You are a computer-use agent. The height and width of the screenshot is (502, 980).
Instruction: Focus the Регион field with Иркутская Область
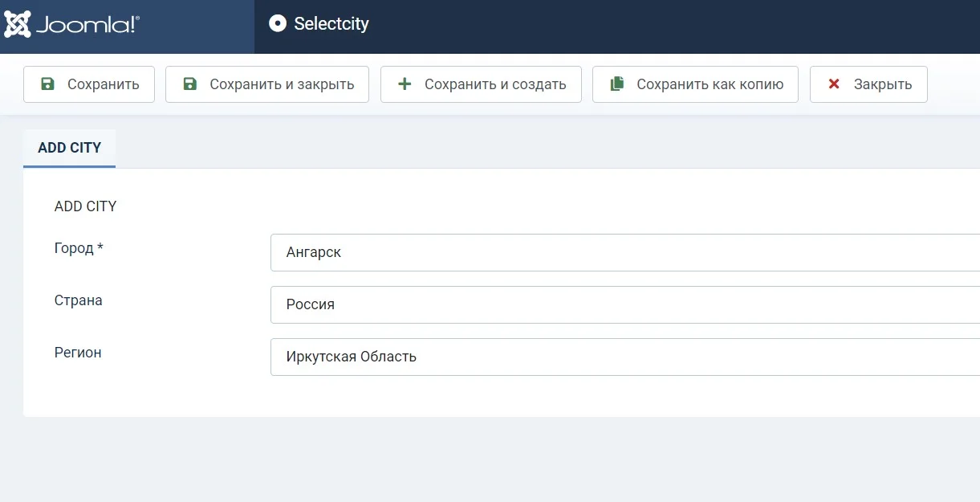(624, 357)
